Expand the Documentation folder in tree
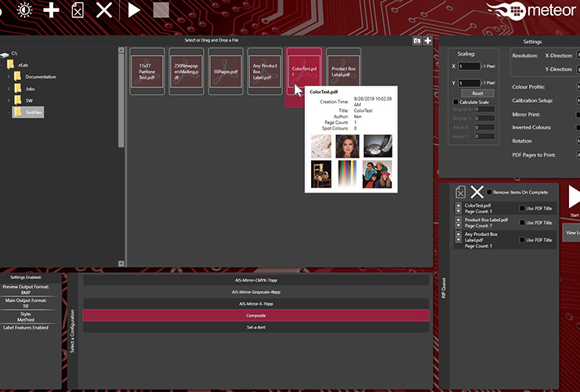 [9, 77]
